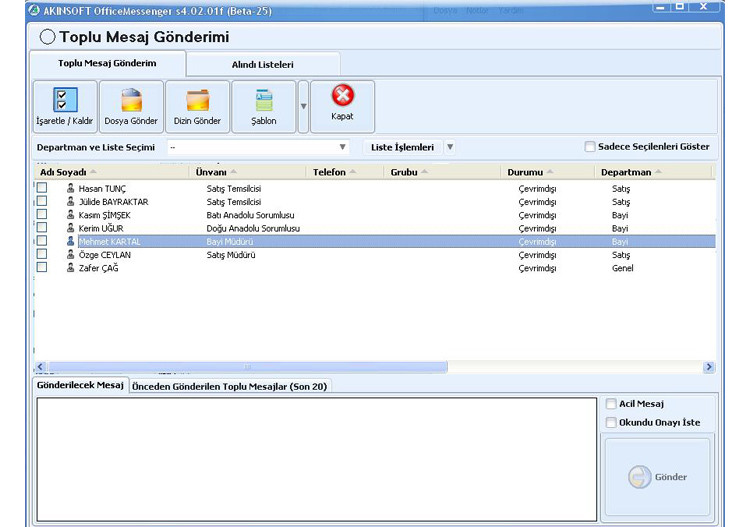Open Önceden Gönderilen Toplu Mesajlar tab

coord(230,386)
